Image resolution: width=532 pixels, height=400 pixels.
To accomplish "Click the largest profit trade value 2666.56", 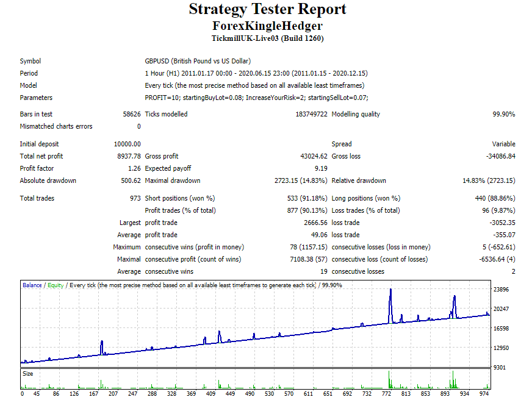I will coord(315,223).
